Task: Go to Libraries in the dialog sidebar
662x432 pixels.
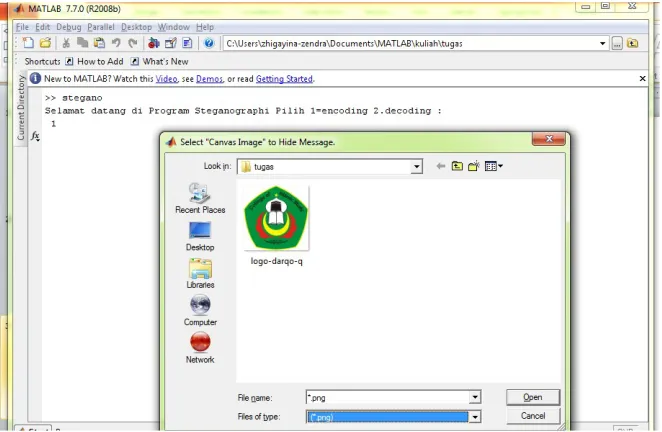Action: [200, 274]
